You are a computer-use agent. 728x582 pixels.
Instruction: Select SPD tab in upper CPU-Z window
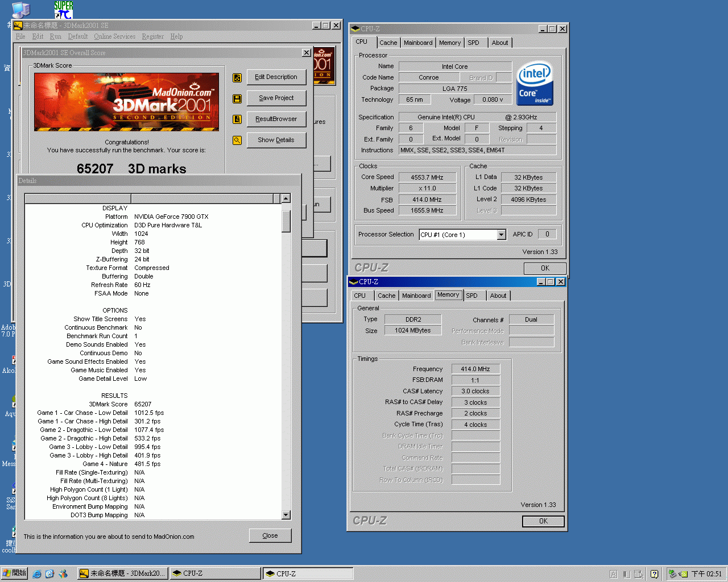[473, 43]
